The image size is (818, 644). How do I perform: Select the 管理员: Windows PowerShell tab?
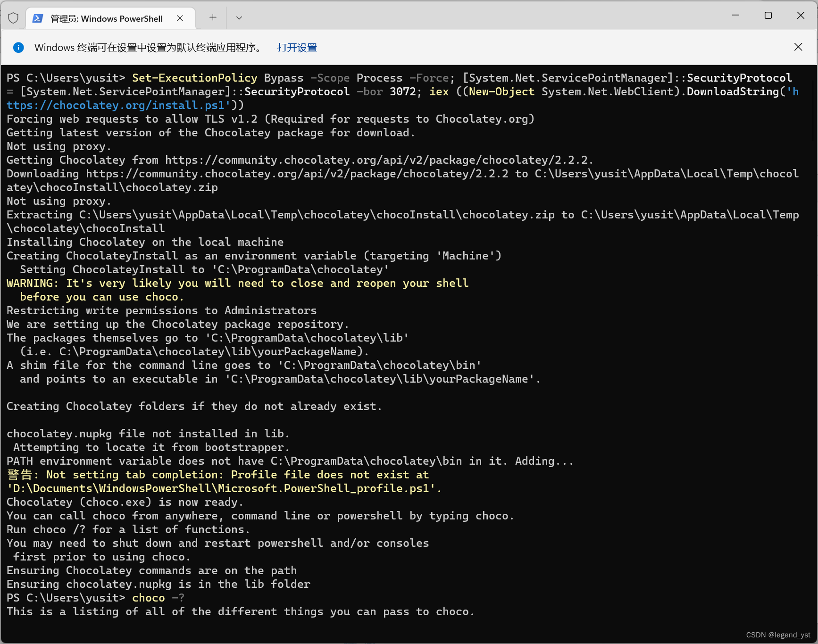[x=110, y=18]
